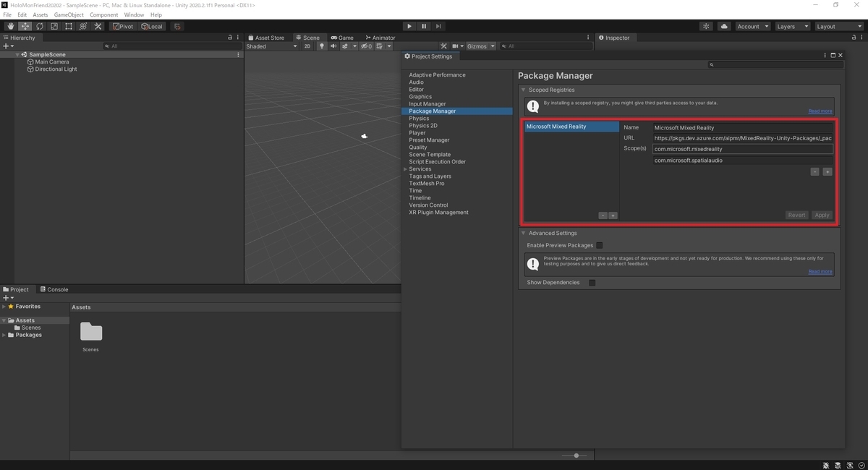
Task: Switch to the Animator tab
Action: 380,38
